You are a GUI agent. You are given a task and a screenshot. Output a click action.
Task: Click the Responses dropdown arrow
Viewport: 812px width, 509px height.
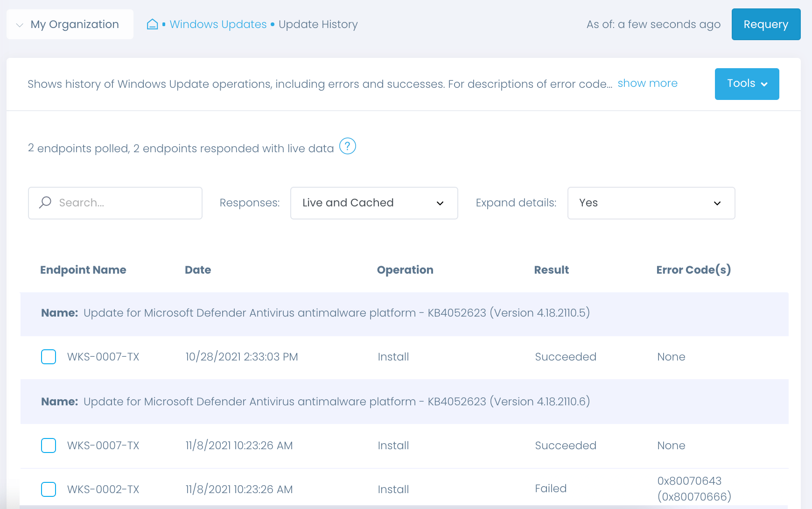point(440,203)
